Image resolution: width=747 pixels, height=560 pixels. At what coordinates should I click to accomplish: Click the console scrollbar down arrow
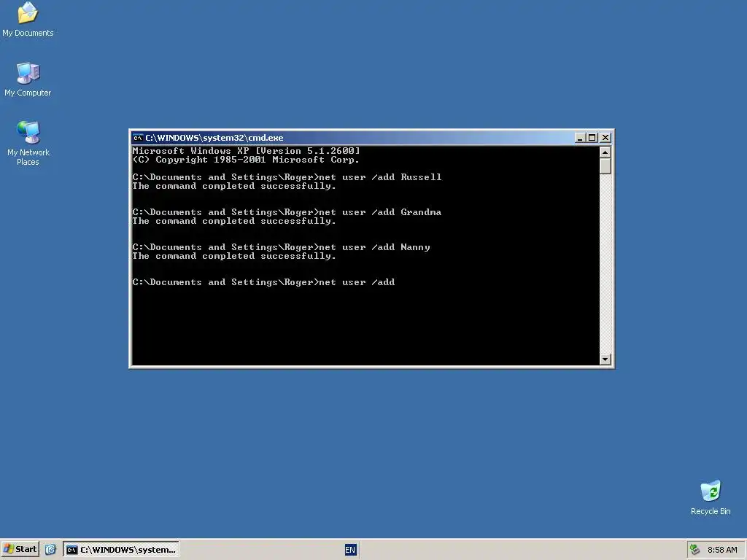(x=605, y=359)
